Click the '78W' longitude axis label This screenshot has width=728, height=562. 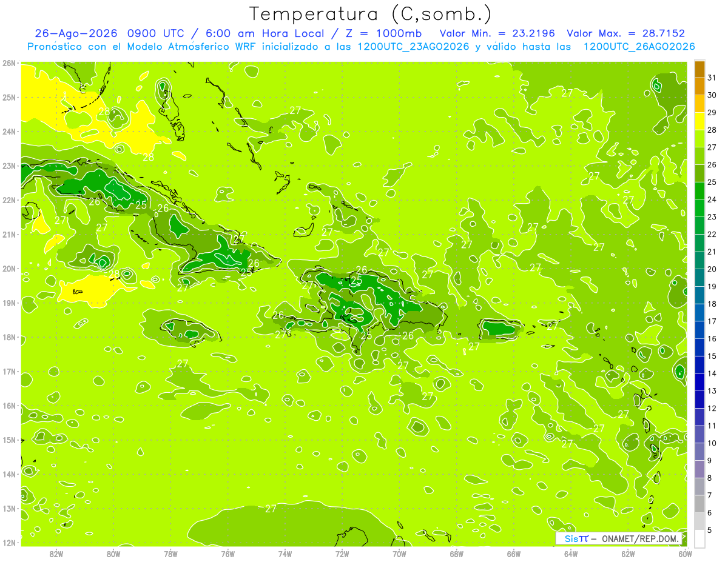click(x=170, y=554)
